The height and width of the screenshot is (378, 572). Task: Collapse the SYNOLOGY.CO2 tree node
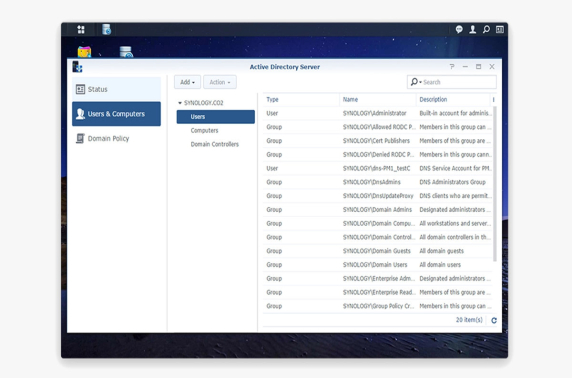(179, 103)
